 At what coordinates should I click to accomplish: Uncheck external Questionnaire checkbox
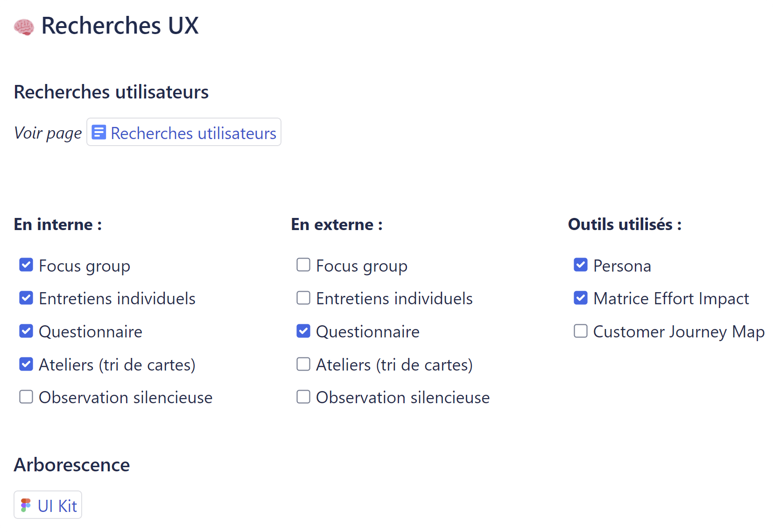(x=303, y=331)
